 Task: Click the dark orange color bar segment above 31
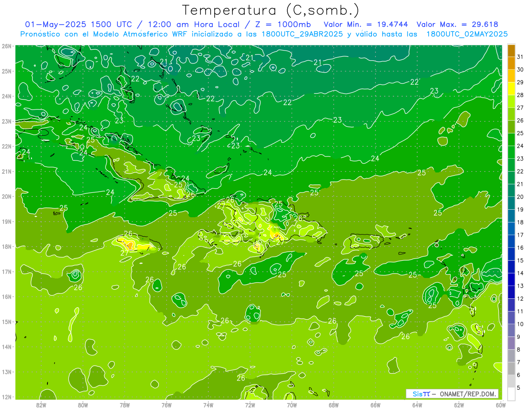(512, 51)
